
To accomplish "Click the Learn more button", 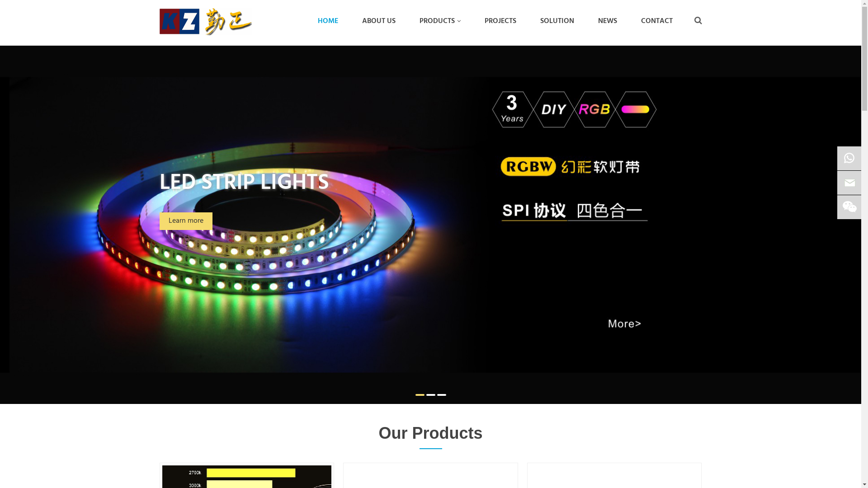I will [x=186, y=221].
